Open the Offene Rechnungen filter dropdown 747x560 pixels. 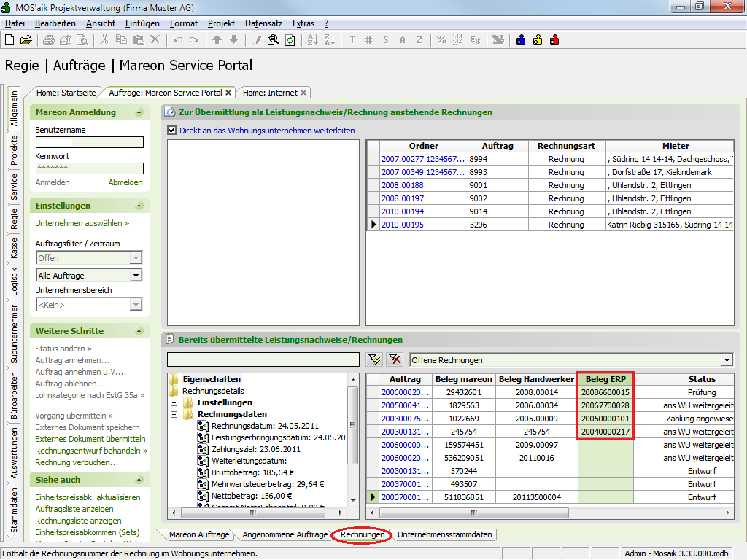tap(726, 359)
